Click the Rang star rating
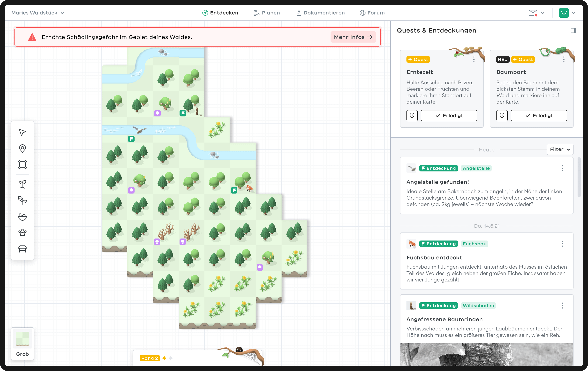 (x=167, y=358)
